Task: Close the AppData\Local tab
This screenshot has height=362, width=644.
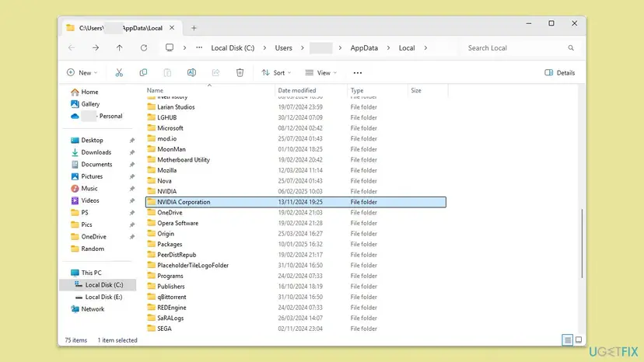Action: [x=172, y=28]
